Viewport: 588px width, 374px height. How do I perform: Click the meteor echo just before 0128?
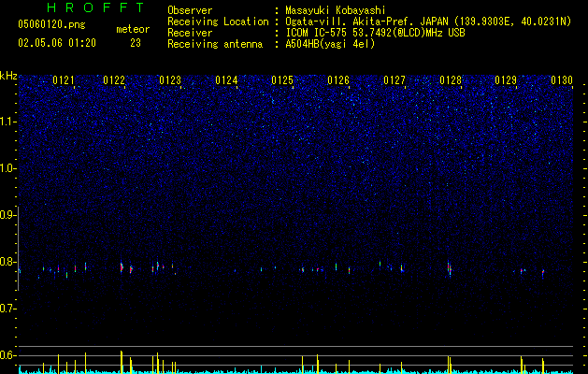pyautogui.click(x=449, y=266)
